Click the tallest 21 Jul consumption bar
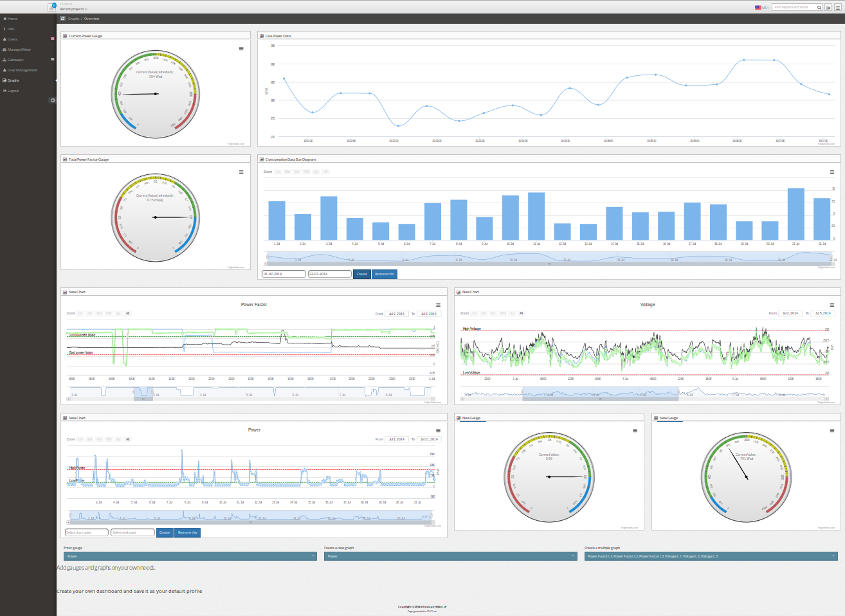Screen dimensions: 845x616 [795, 214]
